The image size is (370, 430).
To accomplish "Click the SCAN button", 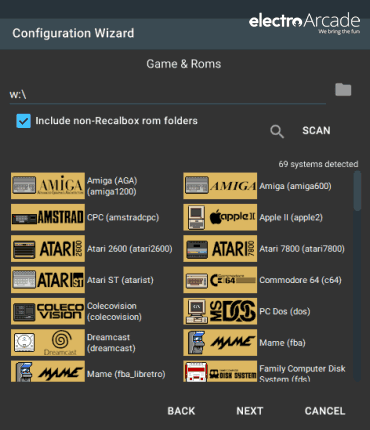I will [316, 131].
